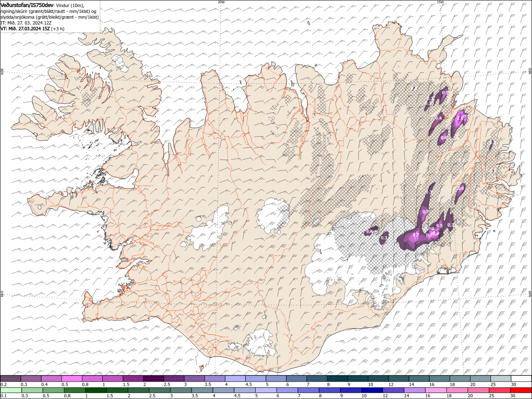This screenshot has height=399, width=532.
Task: Click the 15W longitude label
Action: tap(440, 2)
